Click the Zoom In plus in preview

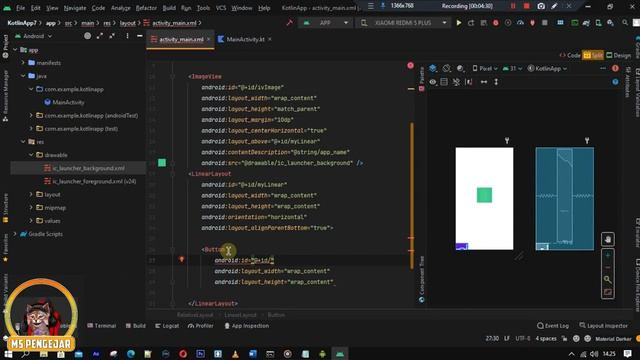(607, 255)
